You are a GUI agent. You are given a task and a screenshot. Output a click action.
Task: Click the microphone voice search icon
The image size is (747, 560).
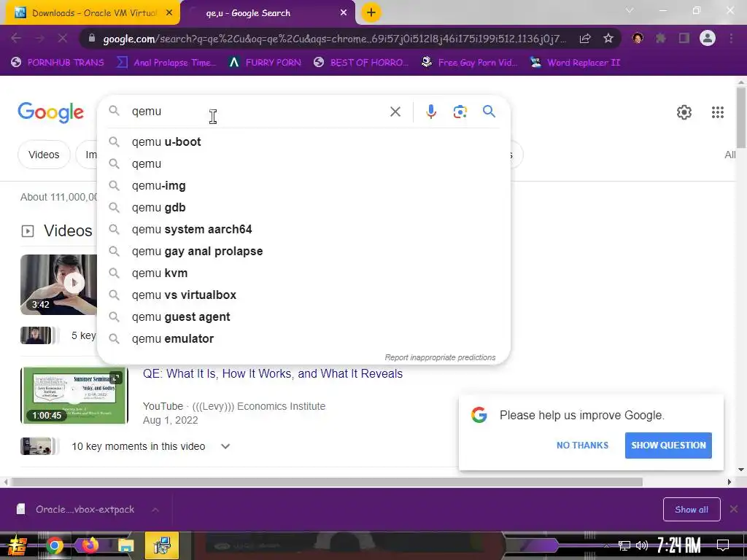430,112
